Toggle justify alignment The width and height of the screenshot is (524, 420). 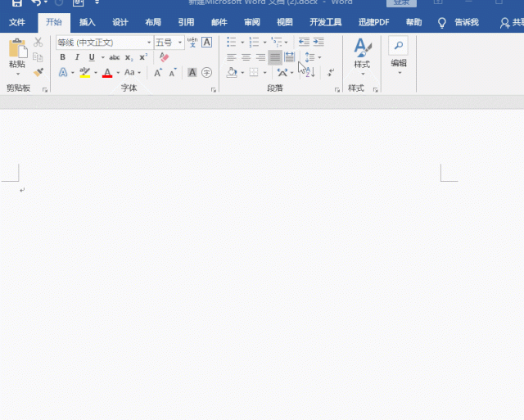tap(275, 57)
